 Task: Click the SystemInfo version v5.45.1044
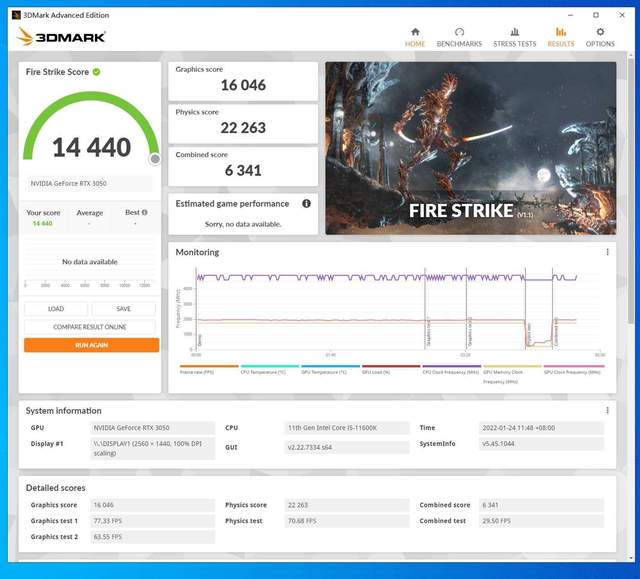pos(541,444)
